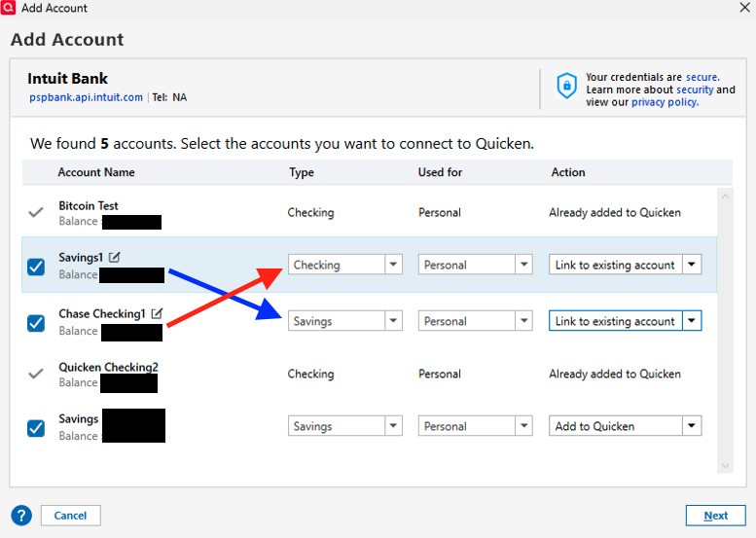Viewport: 756px width, 538px height.
Task: Click the edit pencil icon beside Savings1
Action: tap(114, 257)
